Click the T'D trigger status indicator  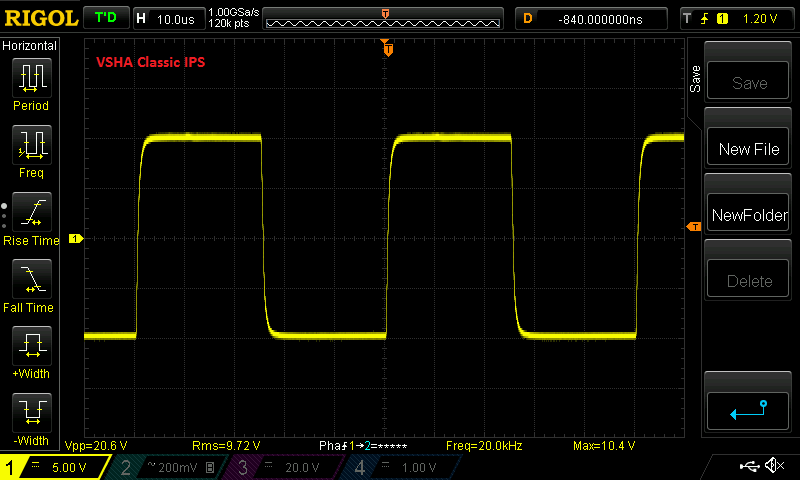tap(106, 18)
